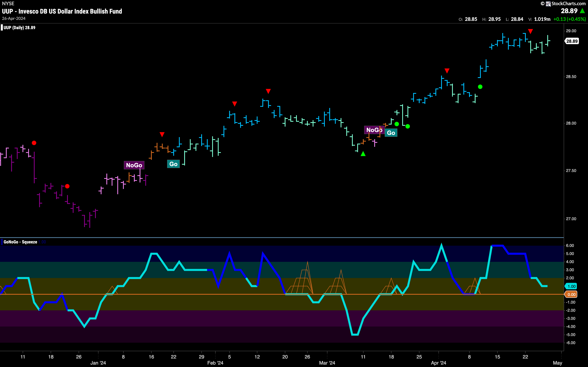Image resolution: width=588 pixels, height=367 pixels.
Task: Click the Jan '24 date label
Action: tap(98, 363)
